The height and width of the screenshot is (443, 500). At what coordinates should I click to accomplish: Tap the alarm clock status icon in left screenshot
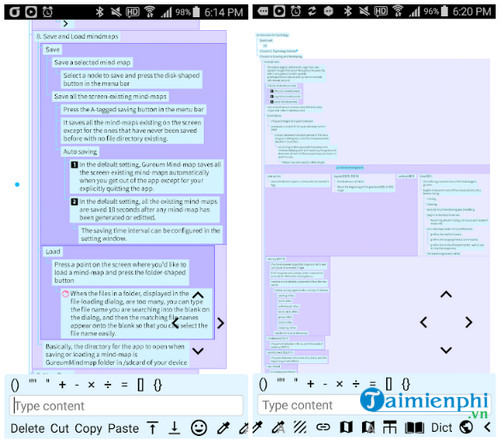tap(48, 12)
